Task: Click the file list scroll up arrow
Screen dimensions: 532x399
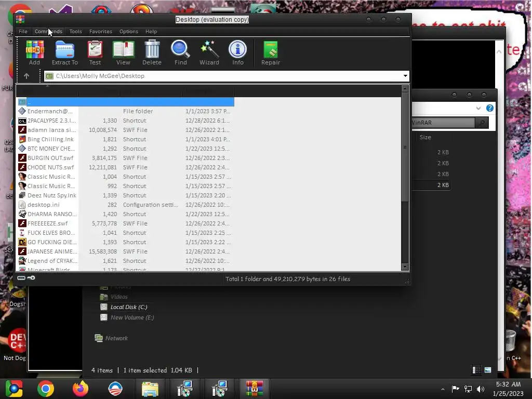Action: click(405, 89)
